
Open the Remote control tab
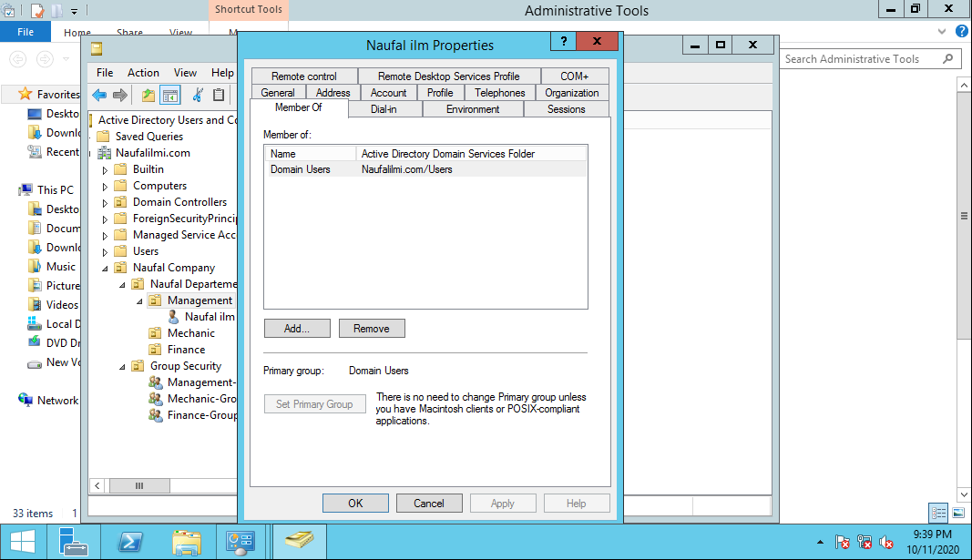(x=304, y=76)
